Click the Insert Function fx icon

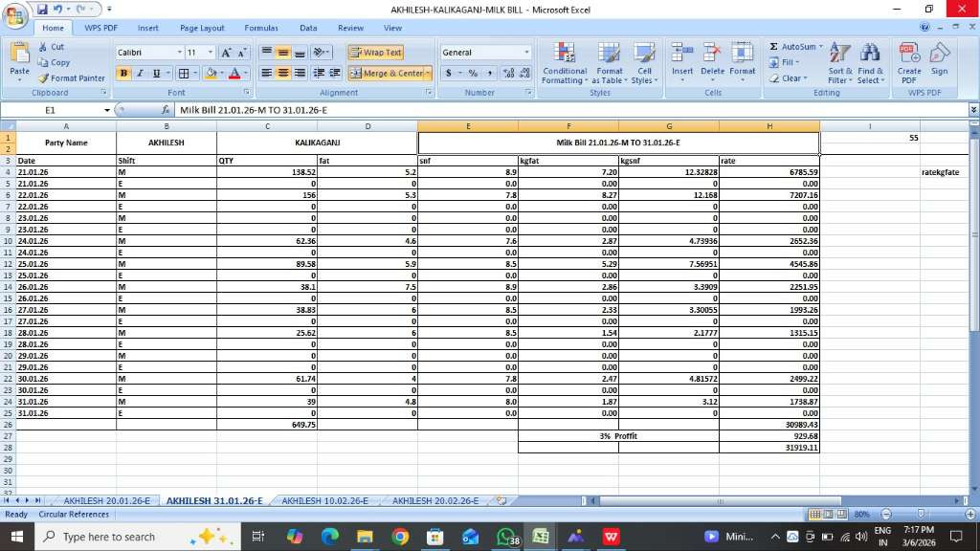[x=165, y=110]
